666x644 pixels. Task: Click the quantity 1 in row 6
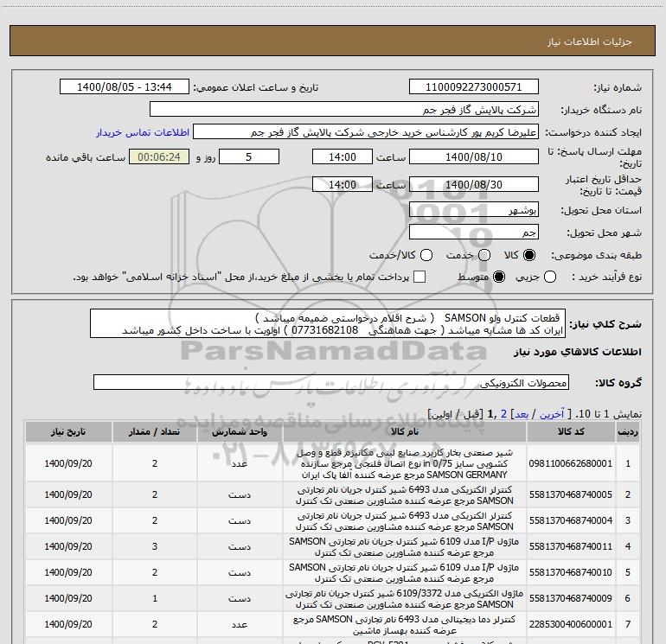pos(155,598)
